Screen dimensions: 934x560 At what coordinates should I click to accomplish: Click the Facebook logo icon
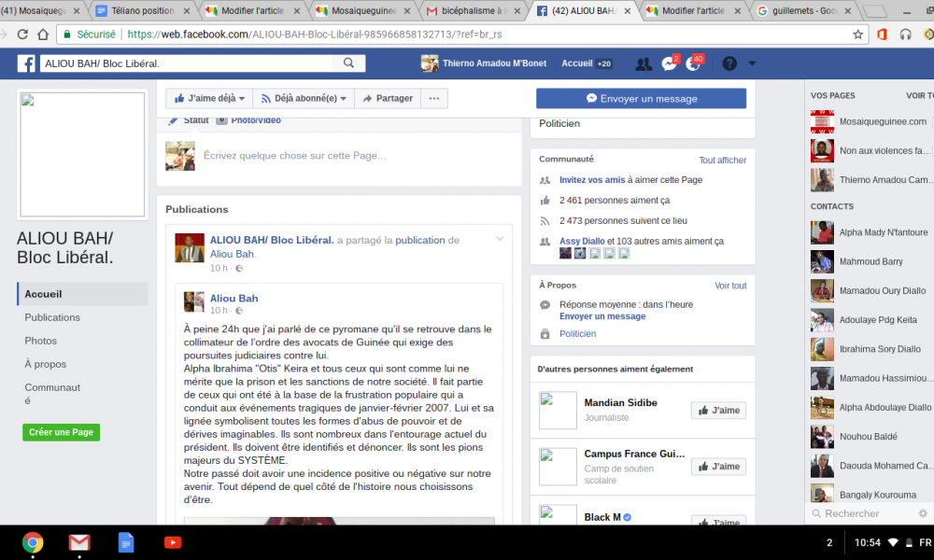[26, 63]
